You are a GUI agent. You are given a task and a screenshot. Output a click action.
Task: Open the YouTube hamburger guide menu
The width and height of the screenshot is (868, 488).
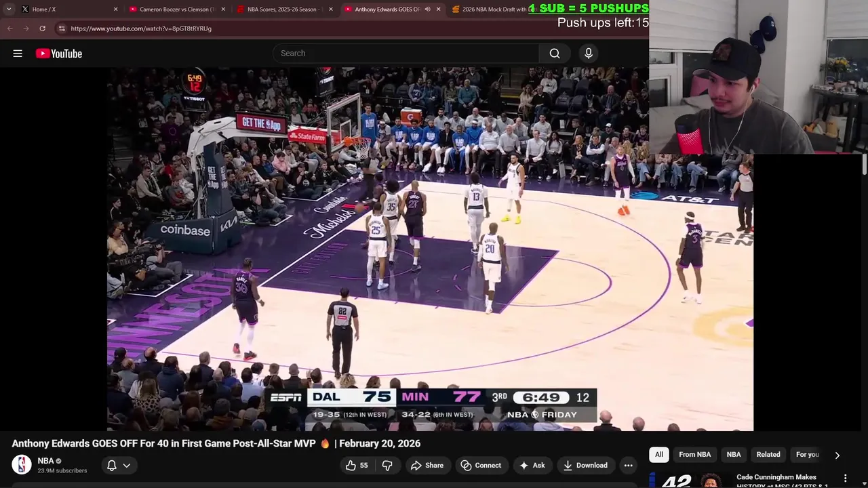18,54
